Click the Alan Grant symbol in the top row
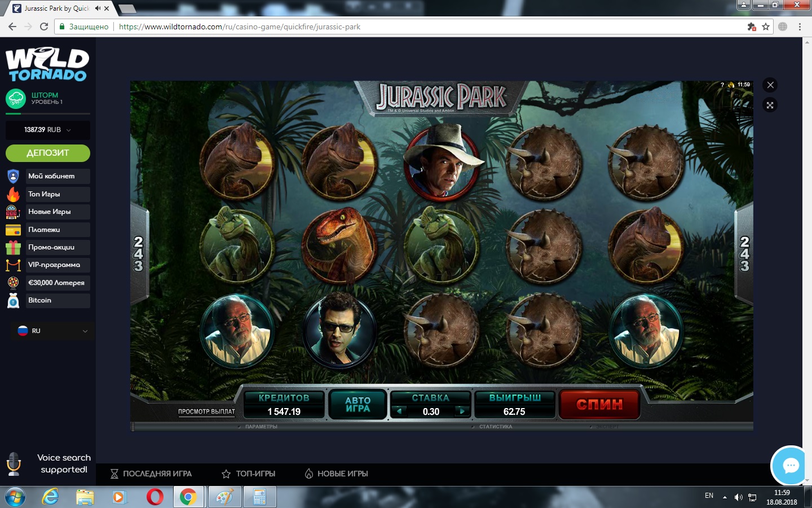The height and width of the screenshot is (508, 812). [x=443, y=163]
